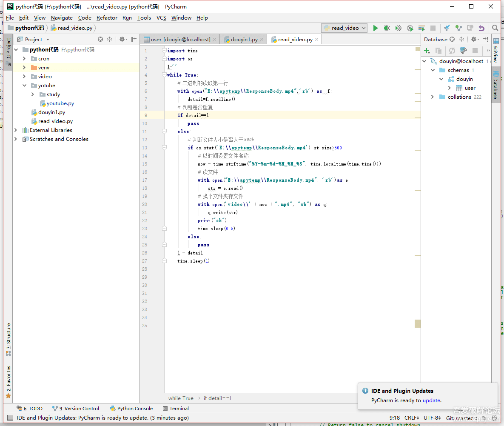The width and height of the screenshot is (504, 426).
Task: Toggle the SciView side tab
Action: tap(495, 51)
